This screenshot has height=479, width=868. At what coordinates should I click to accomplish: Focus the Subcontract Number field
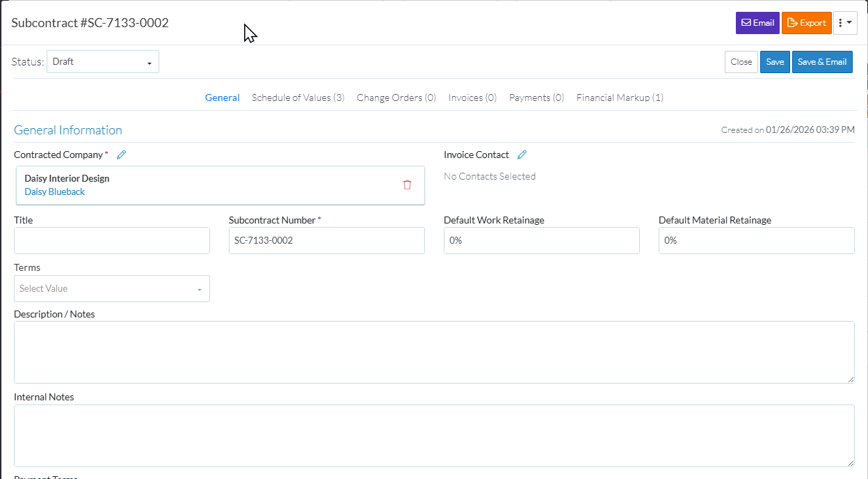[x=327, y=240]
